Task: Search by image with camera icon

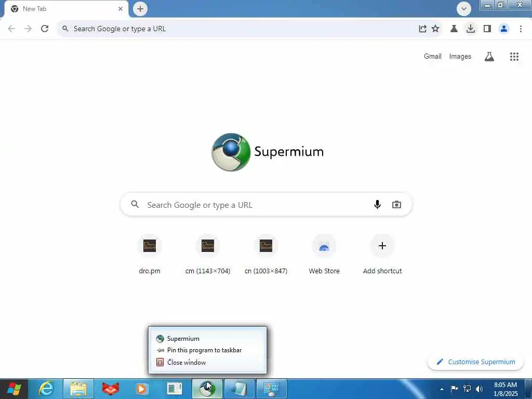Action: (x=396, y=205)
